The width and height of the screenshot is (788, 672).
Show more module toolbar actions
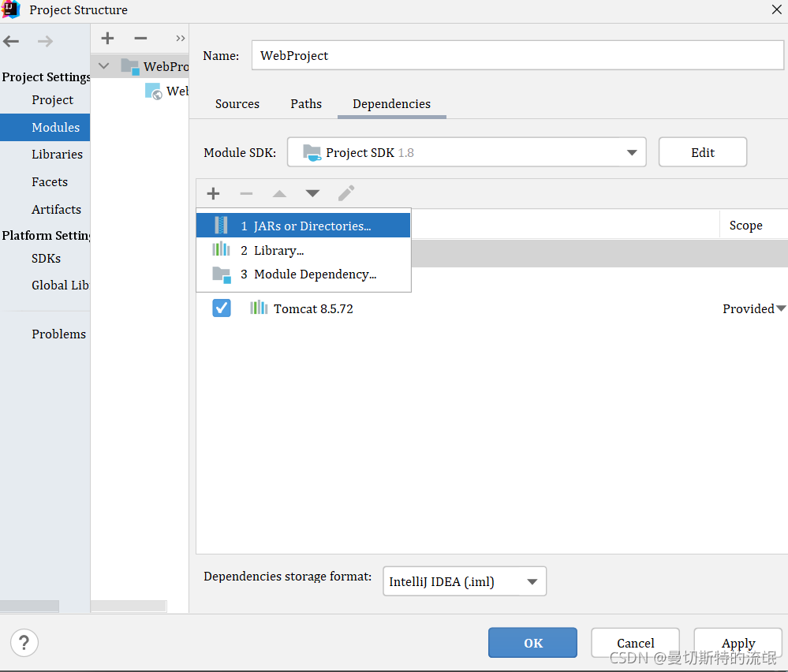(x=181, y=38)
